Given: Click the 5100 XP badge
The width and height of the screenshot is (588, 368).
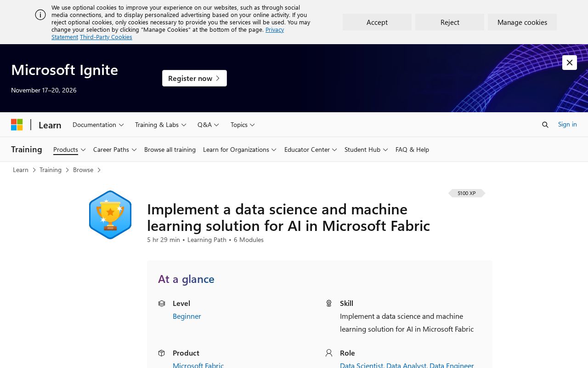Looking at the screenshot, I should [x=467, y=193].
